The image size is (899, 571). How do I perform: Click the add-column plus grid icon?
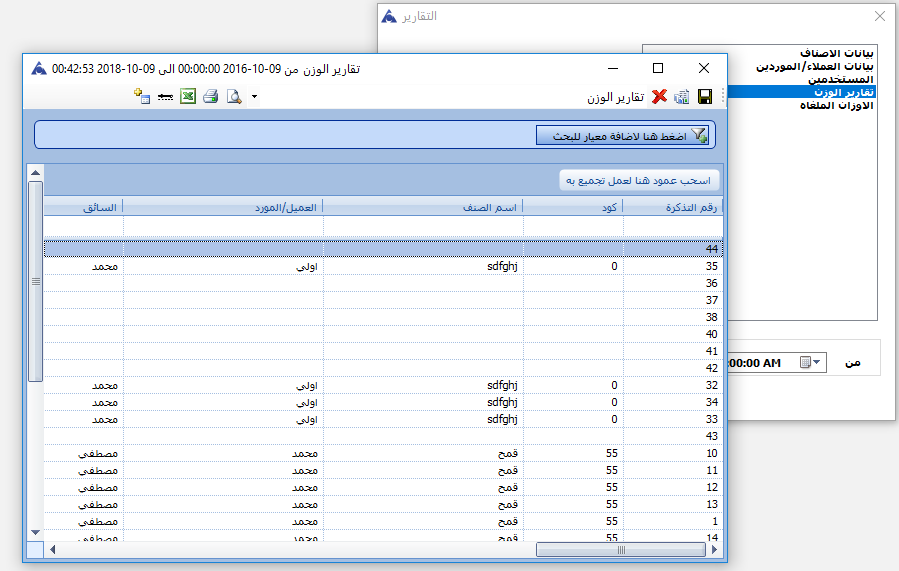click(142, 96)
